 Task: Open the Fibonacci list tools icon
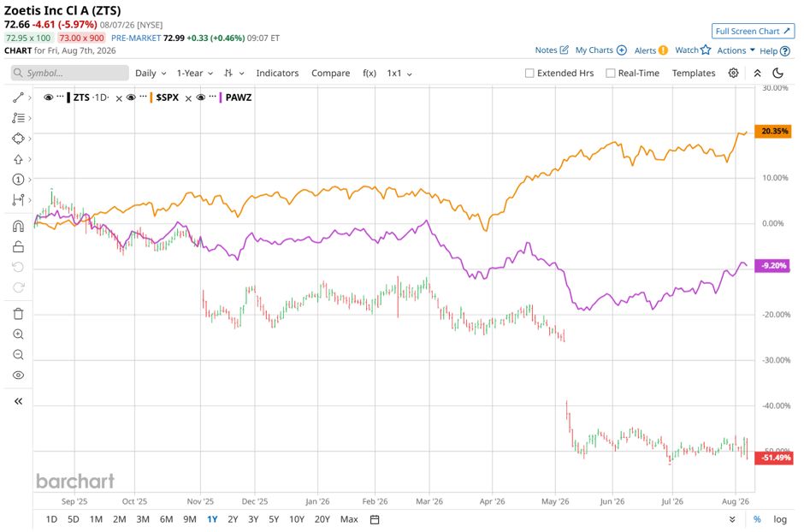click(x=18, y=118)
